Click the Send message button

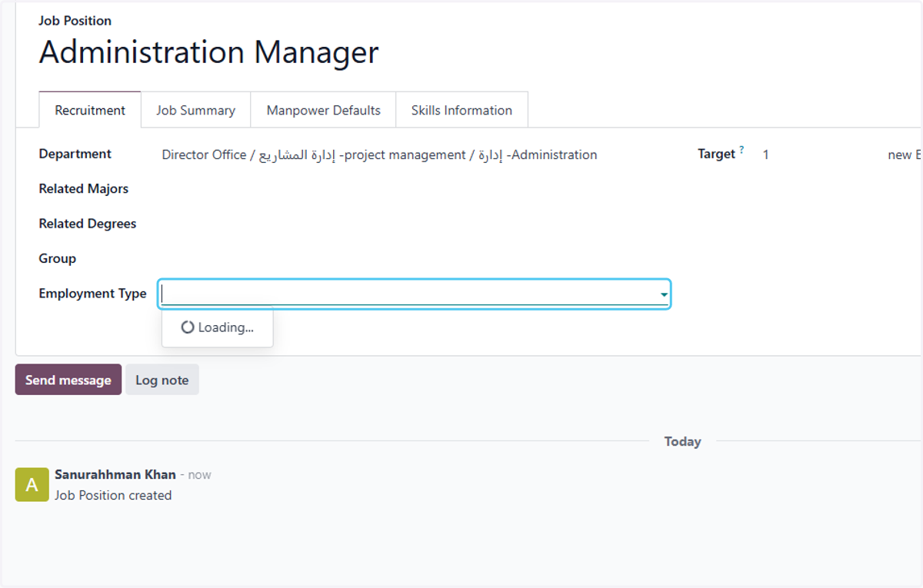[x=68, y=380]
